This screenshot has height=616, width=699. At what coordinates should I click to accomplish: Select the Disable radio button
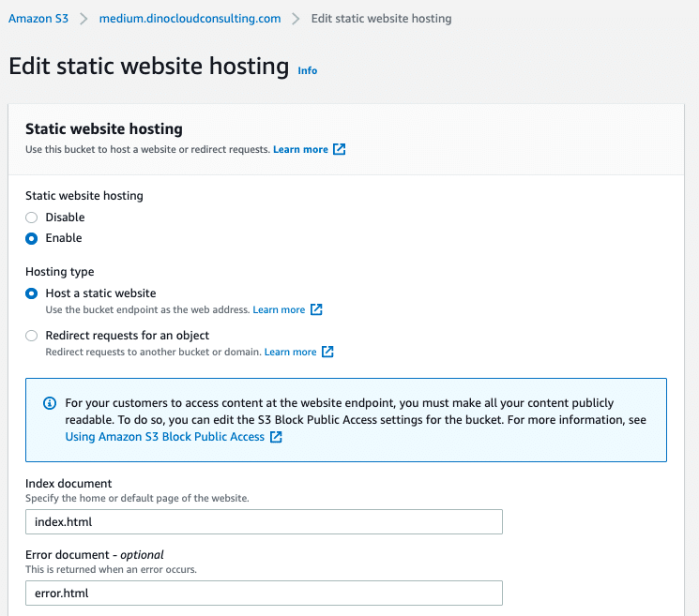click(32, 218)
